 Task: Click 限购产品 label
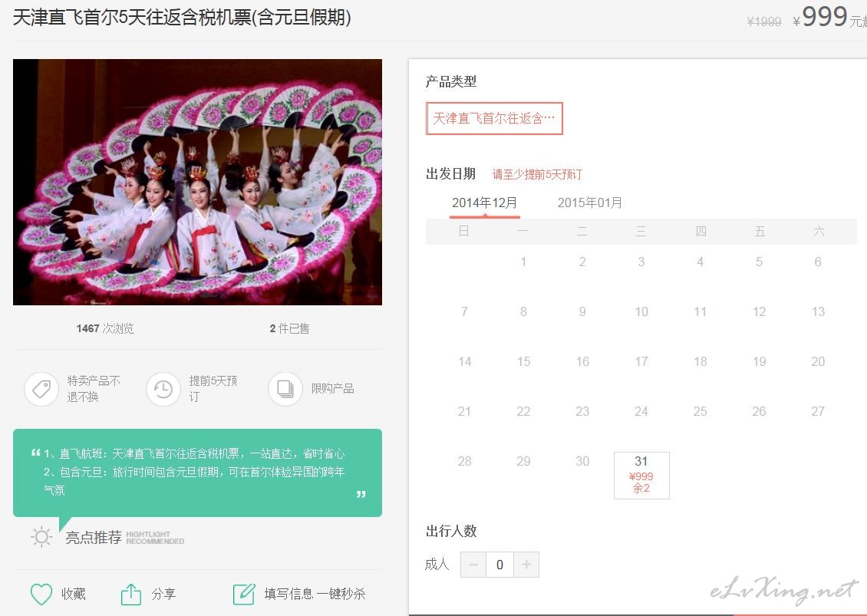point(332,389)
